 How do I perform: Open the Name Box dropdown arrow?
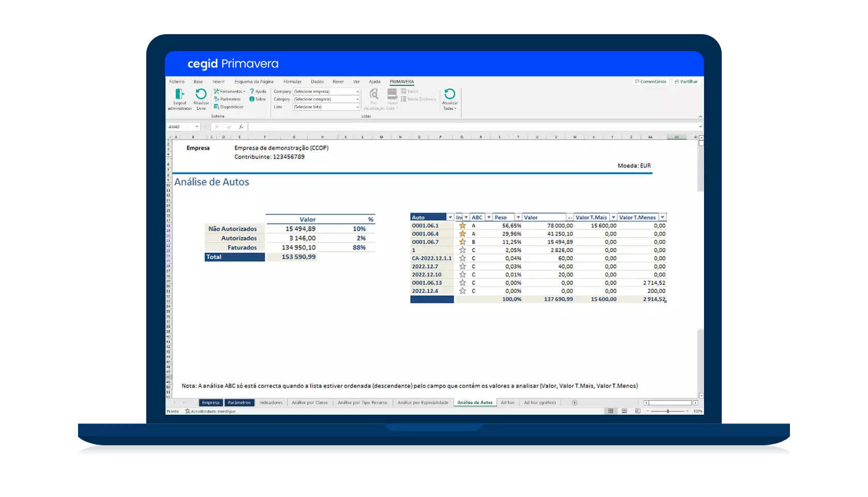(197, 127)
